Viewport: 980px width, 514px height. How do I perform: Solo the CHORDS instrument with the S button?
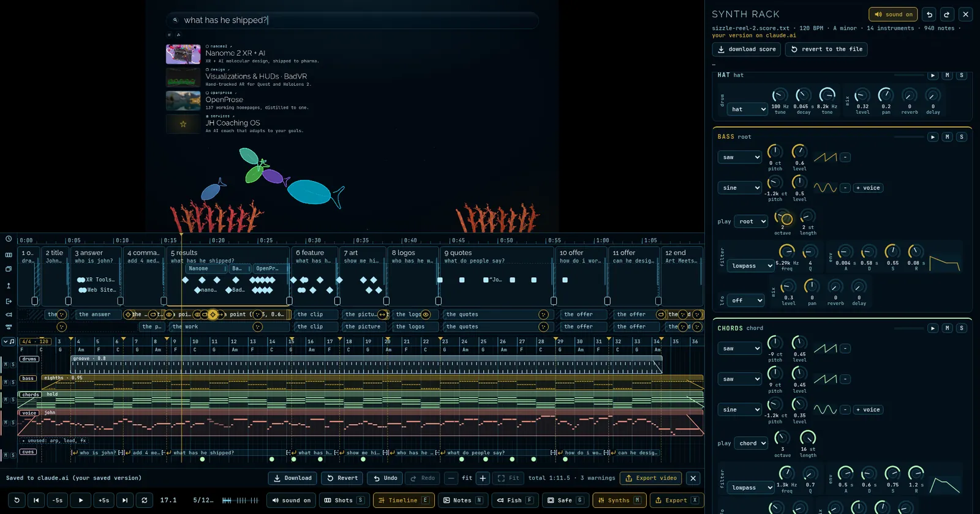pyautogui.click(x=962, y=328)
